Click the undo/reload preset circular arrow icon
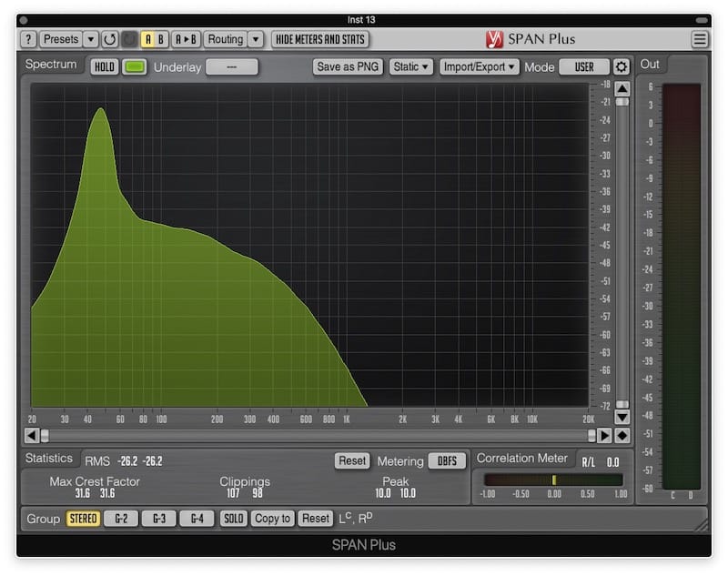This screenshot has height=576, width=728. point(109,39)
